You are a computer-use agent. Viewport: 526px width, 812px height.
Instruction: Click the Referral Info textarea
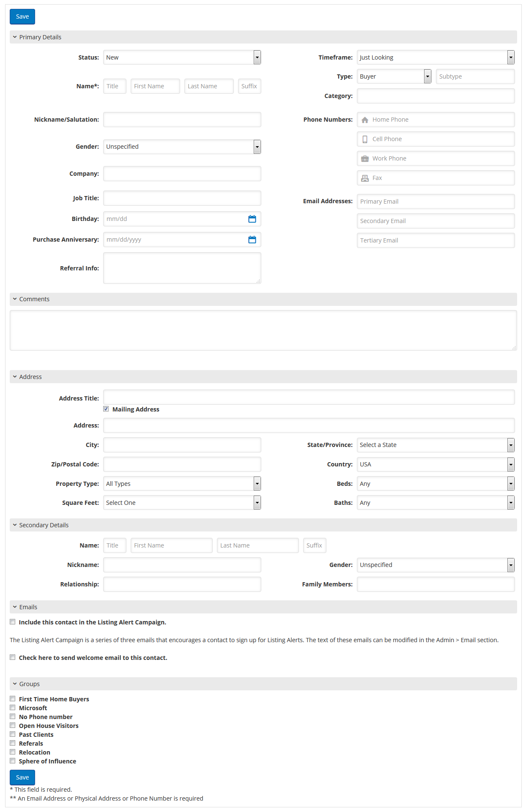pyautogui.click(x=182, y=268)
